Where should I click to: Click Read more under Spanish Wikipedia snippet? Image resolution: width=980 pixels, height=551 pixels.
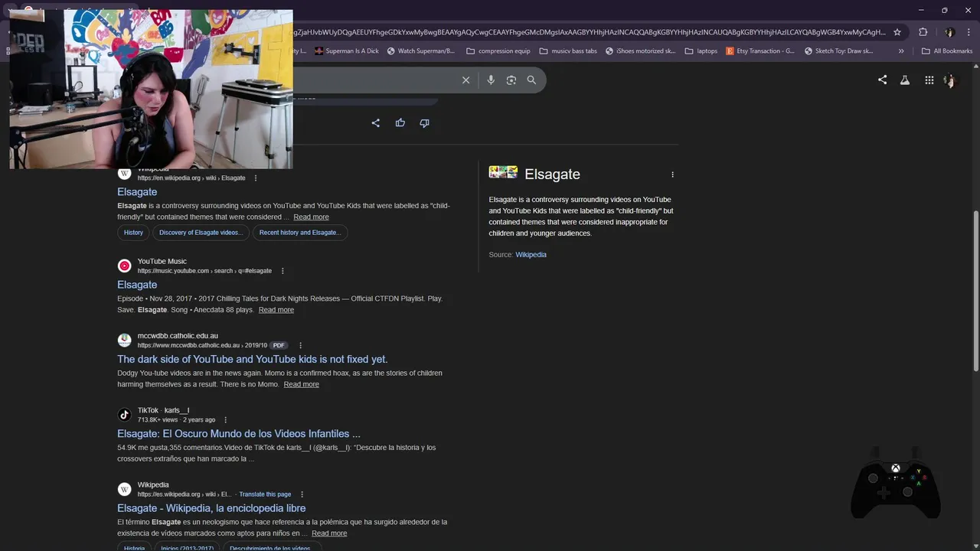tap(329, 533)
